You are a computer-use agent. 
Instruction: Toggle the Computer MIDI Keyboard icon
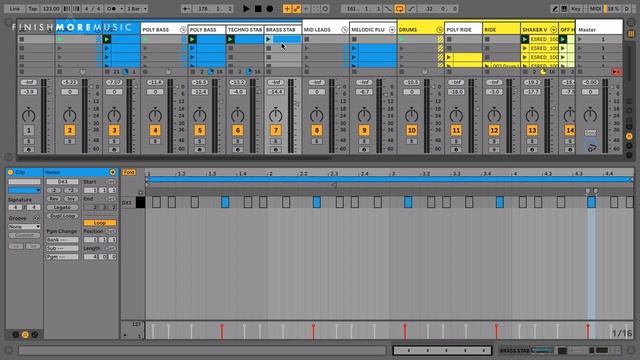[564, 9]
